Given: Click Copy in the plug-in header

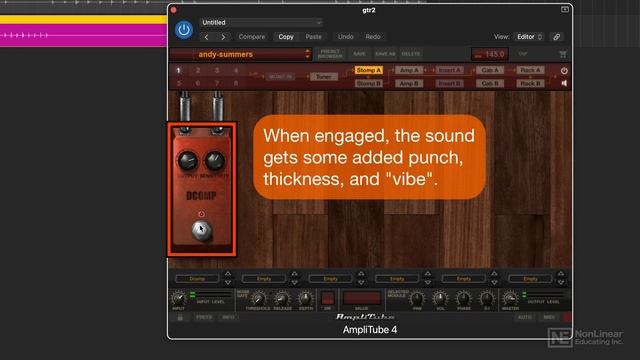Looking at the screenshot, I should pos(286,37).
